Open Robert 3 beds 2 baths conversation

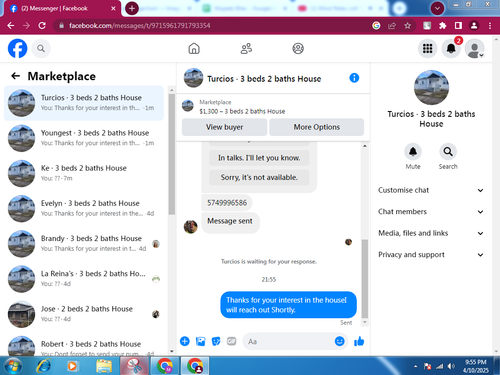pyautogui.click(x=84, y=346)
